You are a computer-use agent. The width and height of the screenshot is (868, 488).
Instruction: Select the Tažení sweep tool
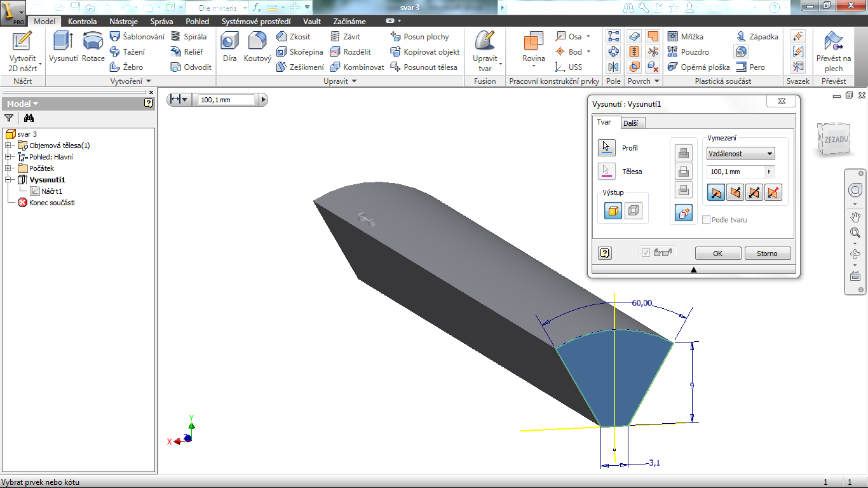point(127,52)
